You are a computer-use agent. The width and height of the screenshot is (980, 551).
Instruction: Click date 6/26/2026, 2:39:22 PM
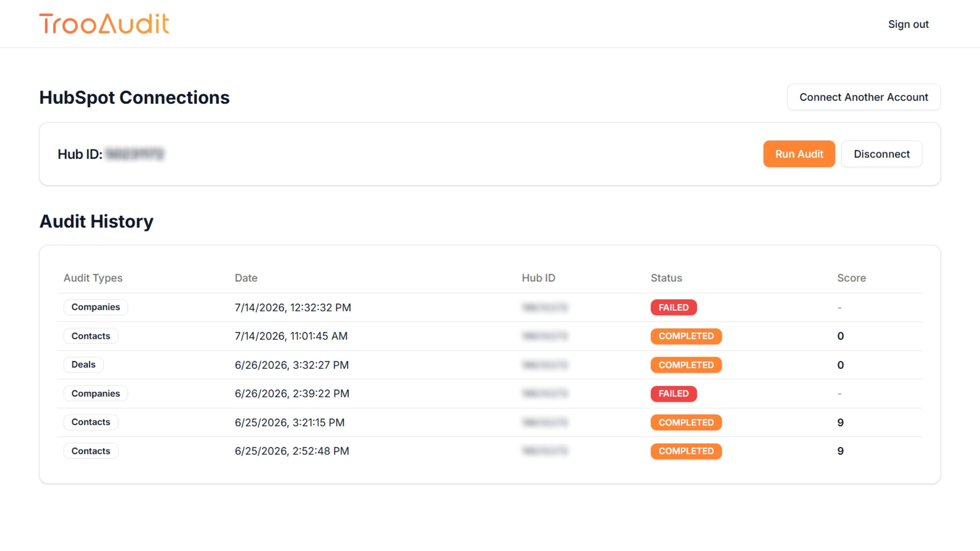click(292, 394)
